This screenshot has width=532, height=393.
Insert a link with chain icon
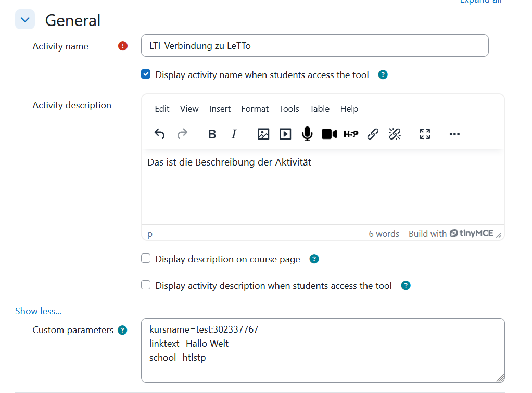(x=373, y=134)
